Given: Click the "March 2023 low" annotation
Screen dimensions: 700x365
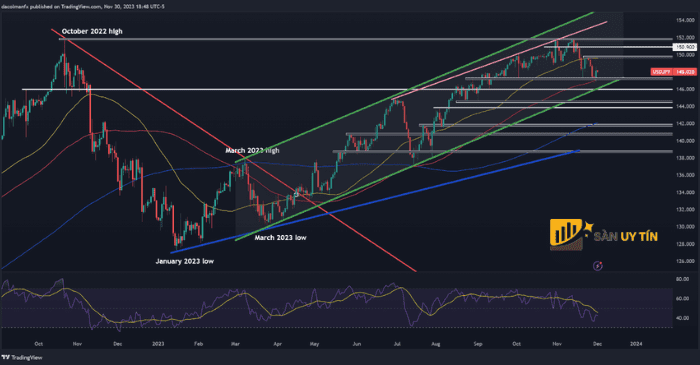Looking at the screenshot, I should pyautogui.click(x=280, y=238).
